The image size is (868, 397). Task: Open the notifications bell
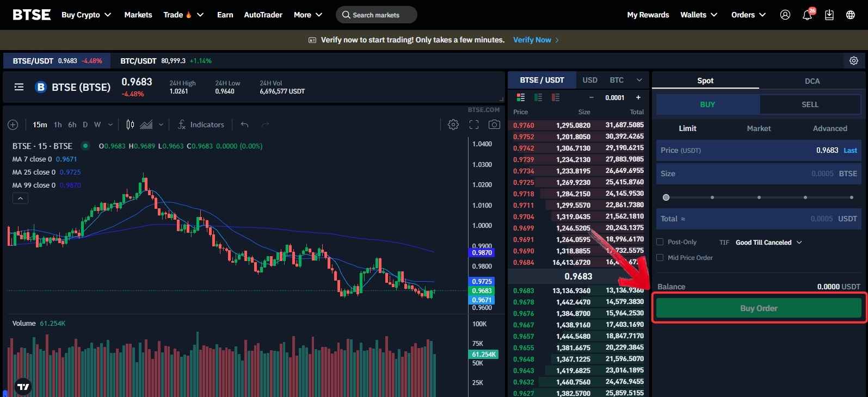tap(808, 15)
